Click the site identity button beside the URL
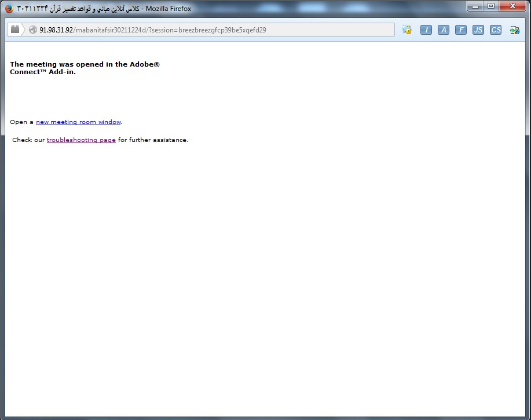The image size is (531, 420). point(15,30)
